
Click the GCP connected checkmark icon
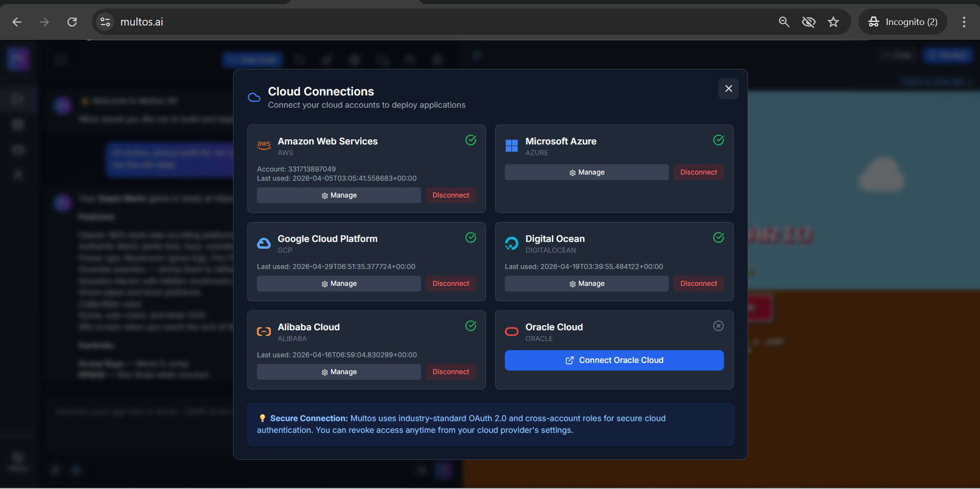tap(471, 237)
